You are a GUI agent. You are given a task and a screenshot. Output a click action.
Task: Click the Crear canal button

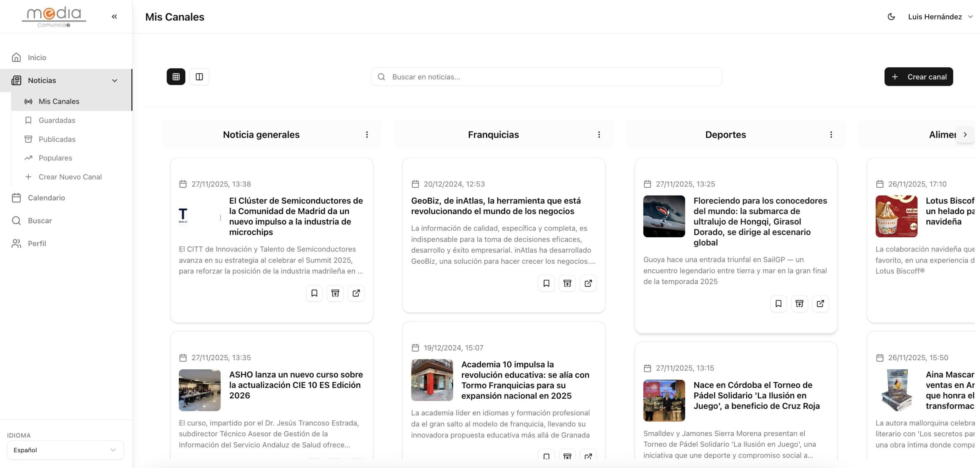[x=919, y=77]
